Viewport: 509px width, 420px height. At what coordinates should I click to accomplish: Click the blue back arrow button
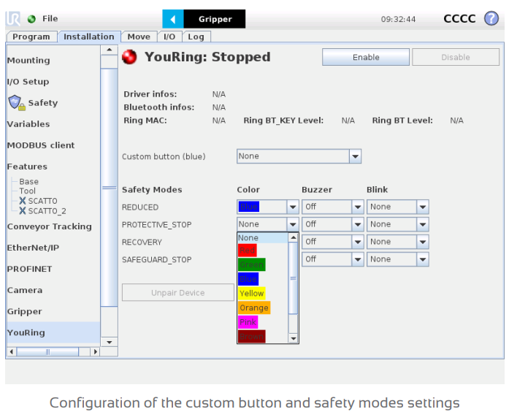coord(173,19)
